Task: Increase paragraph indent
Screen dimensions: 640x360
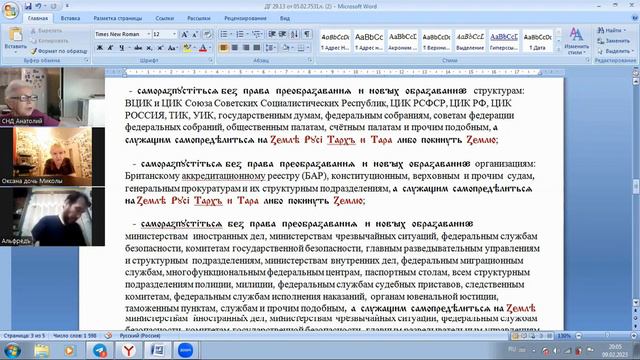Action: coord(282,34)
